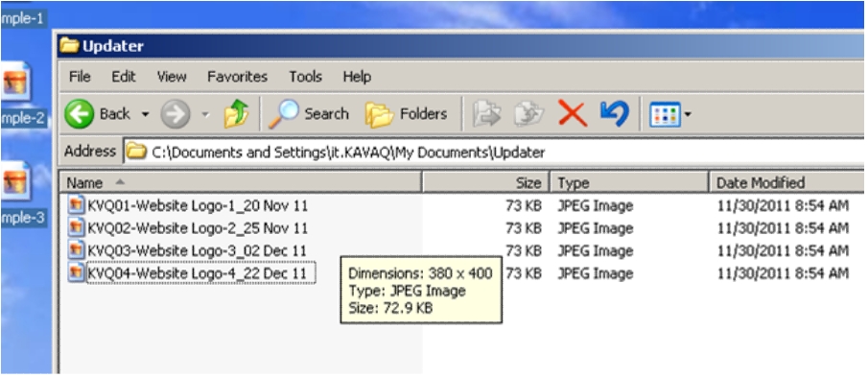Open the Favorites menu

pyautogui.click(x=238, y=77)
